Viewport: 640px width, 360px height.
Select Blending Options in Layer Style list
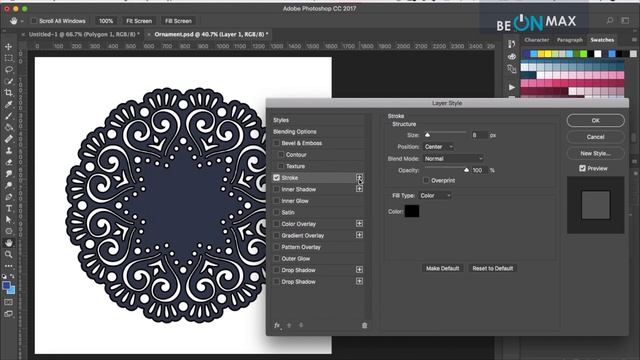(x=295, y=131)
